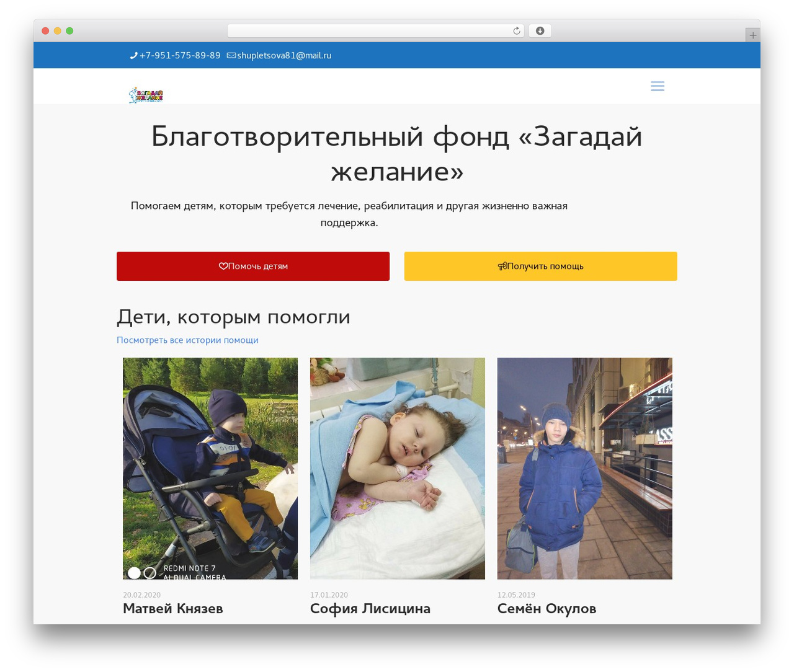Open photo of Матвей Князев in stroller

(x=210, y=469)
